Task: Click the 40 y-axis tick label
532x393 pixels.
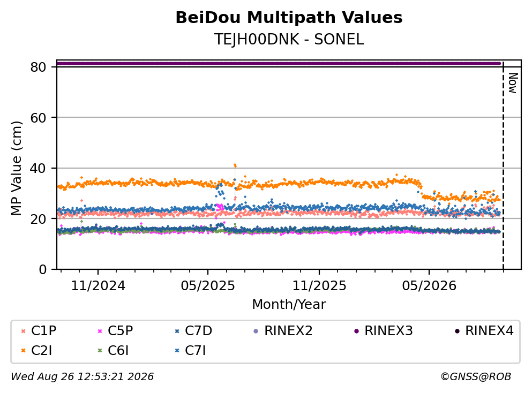Action: pos(39,168)
